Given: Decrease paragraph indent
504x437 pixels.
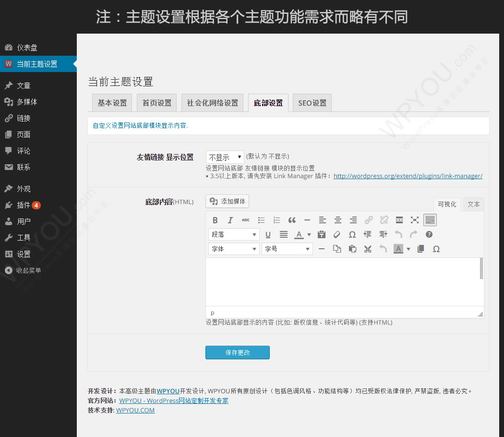Looking at the screenshot, I should (x=367, y=234).
